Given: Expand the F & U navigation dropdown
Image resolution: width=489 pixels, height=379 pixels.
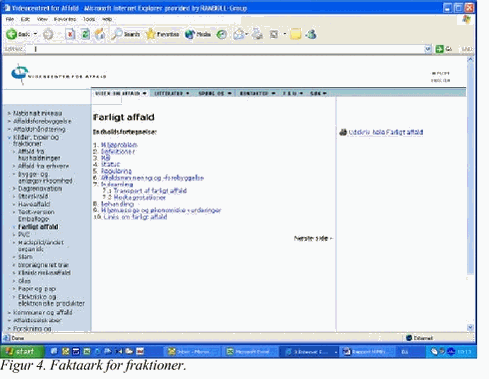Looking at the screenshot, I should coord(293,93).
